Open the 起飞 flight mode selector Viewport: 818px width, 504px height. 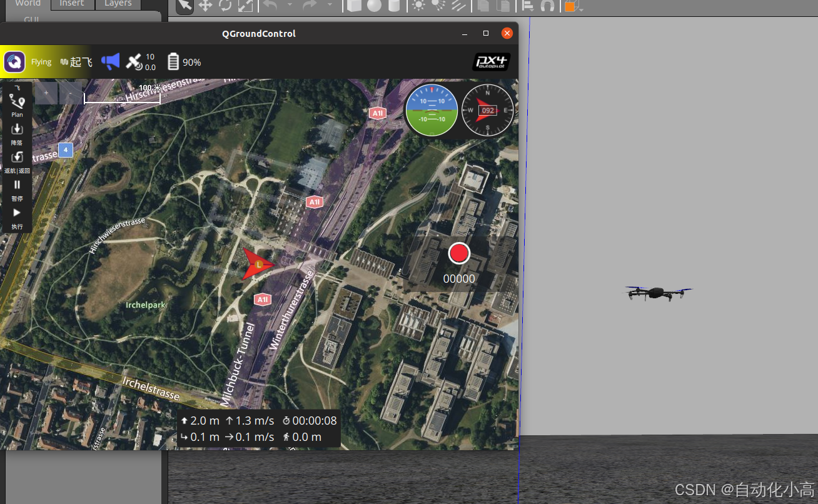tap(76, 62)
